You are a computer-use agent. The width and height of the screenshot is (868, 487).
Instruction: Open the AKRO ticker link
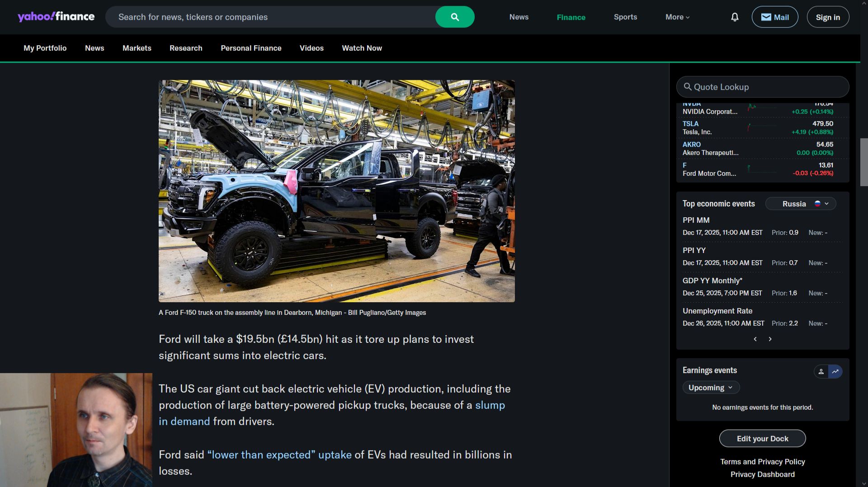(692, 145)
